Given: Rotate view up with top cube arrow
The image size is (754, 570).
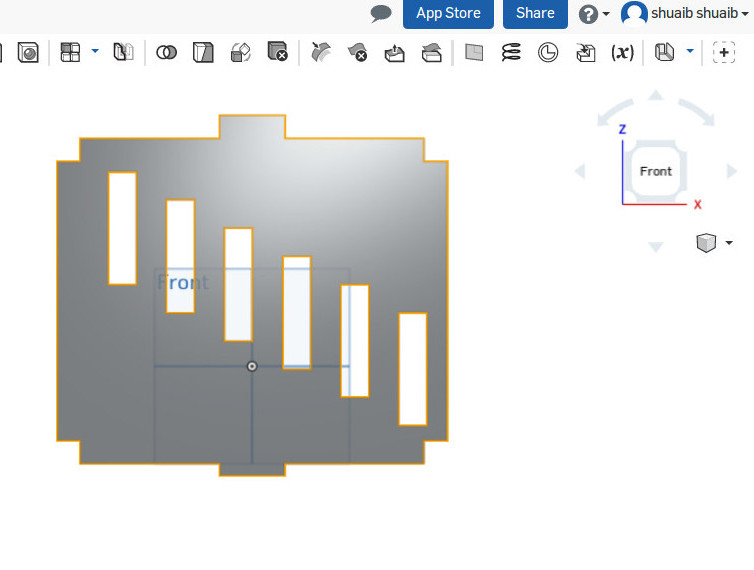Looking at the screenshot, I should (656, 95).
